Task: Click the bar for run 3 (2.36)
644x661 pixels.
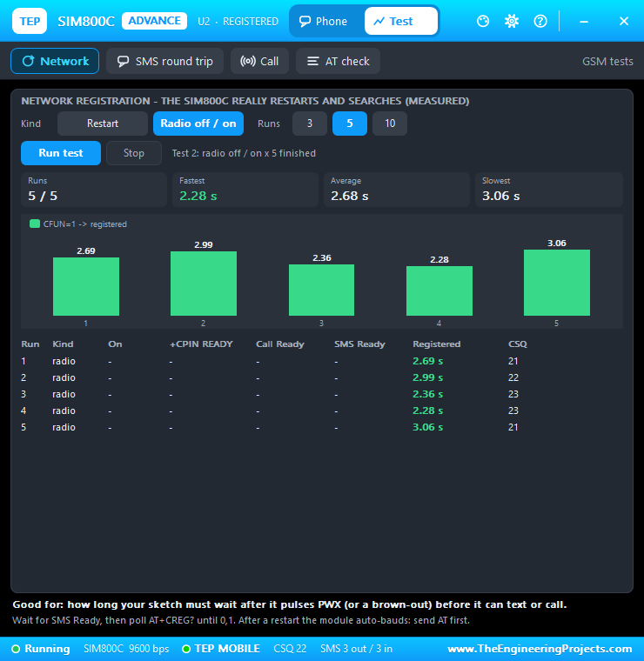Action: pyautogui.click(x=321, y=290)
